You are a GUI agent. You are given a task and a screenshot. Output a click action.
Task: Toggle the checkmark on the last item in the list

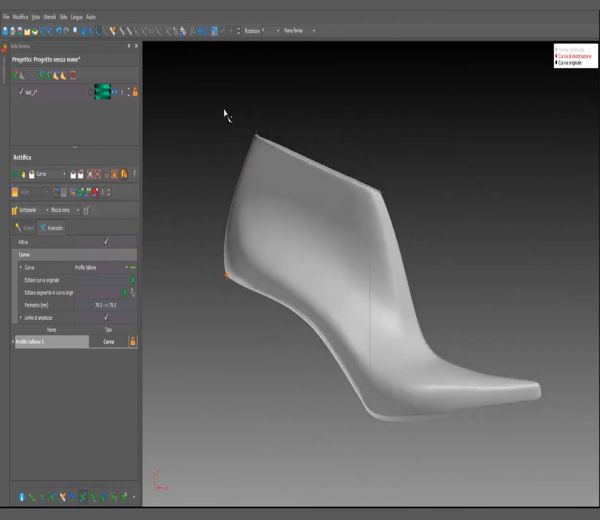click(21, 91)
